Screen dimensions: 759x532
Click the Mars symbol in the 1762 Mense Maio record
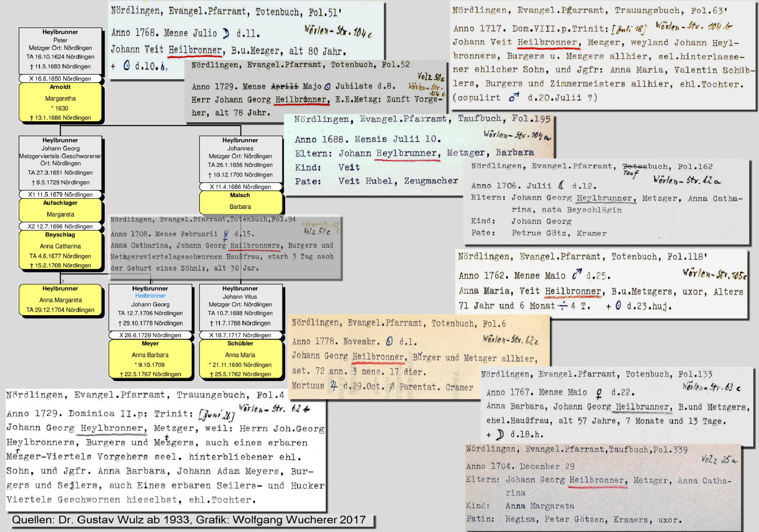coord(577,274)
